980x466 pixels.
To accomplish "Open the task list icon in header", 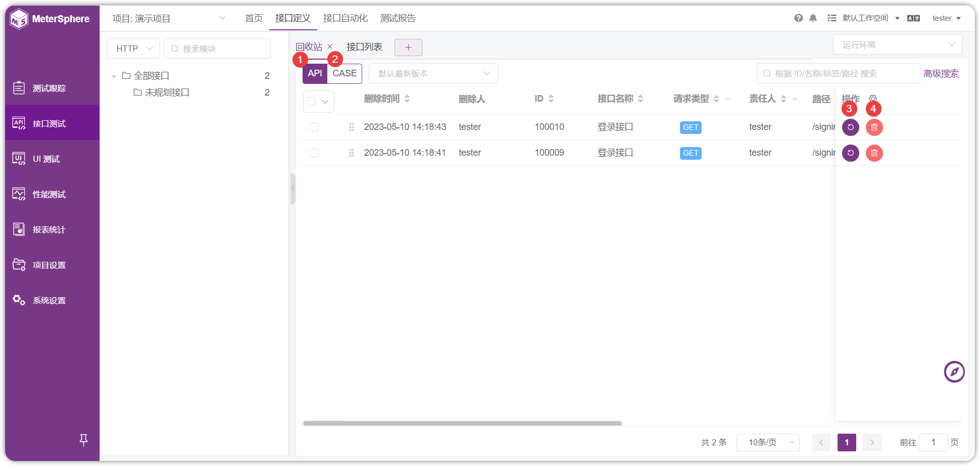I will coord(832,18).
